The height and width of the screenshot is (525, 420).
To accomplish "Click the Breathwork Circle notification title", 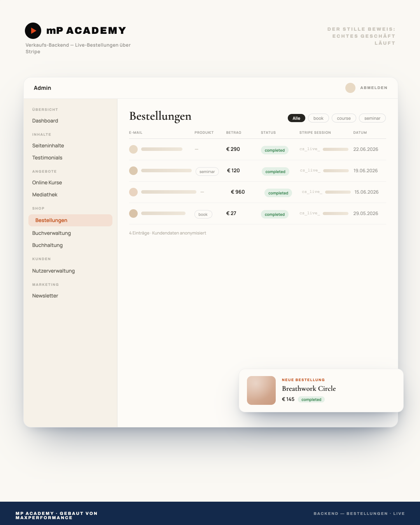I will point(309,389).
